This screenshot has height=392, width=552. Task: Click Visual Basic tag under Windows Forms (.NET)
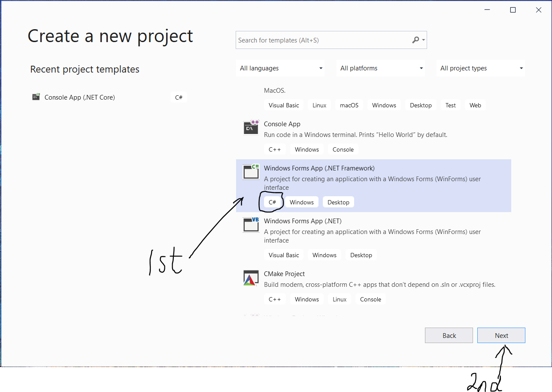pos(284,255)
